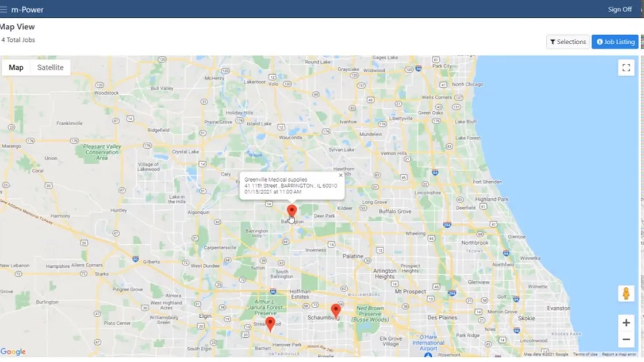This screenshot has width=644, height=362.
Task: Click the Map View heading
Action: click(17, 26)
